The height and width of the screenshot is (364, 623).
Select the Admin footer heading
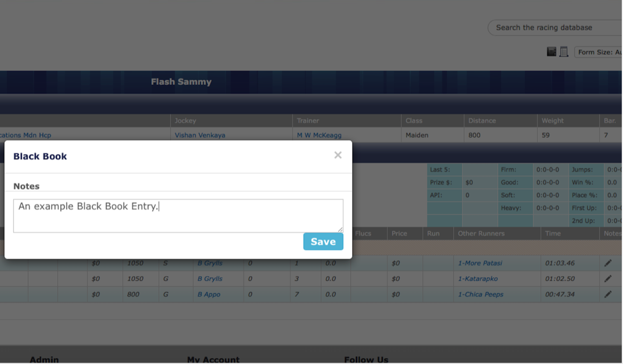(x=44, y=360)
